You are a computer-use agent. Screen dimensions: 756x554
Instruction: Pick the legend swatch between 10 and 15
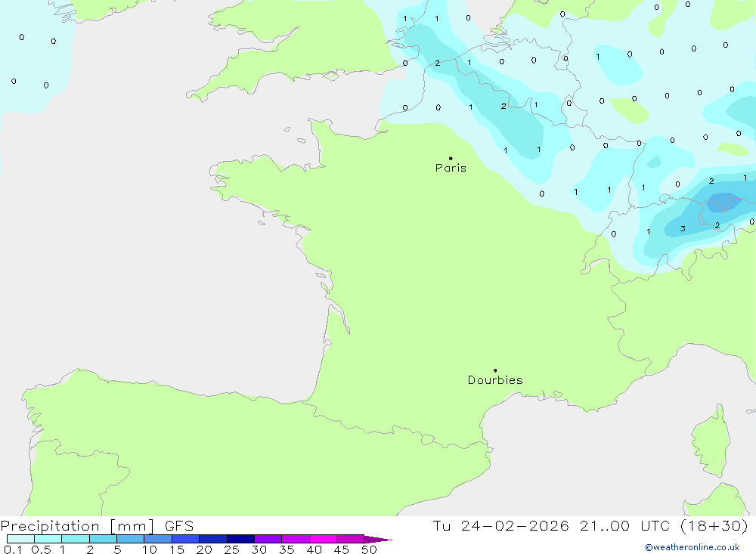tap(158, 539)
